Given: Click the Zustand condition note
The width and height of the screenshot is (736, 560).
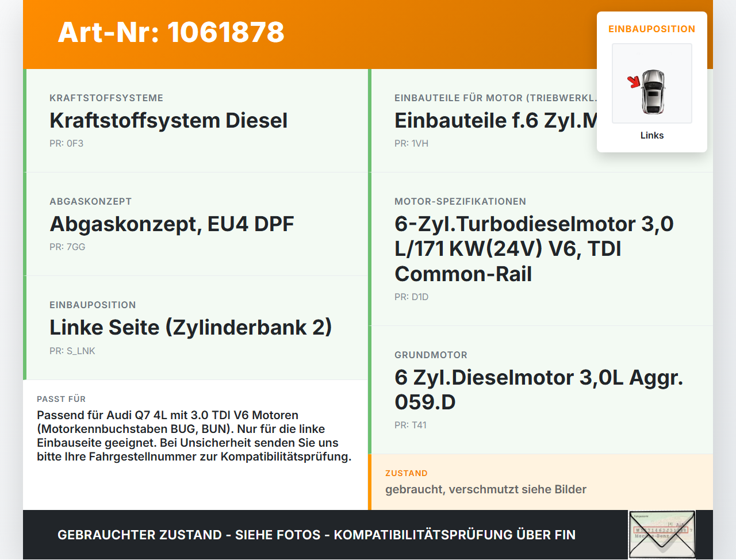Looking at the screenshot, I should click(x=486, y=489).
